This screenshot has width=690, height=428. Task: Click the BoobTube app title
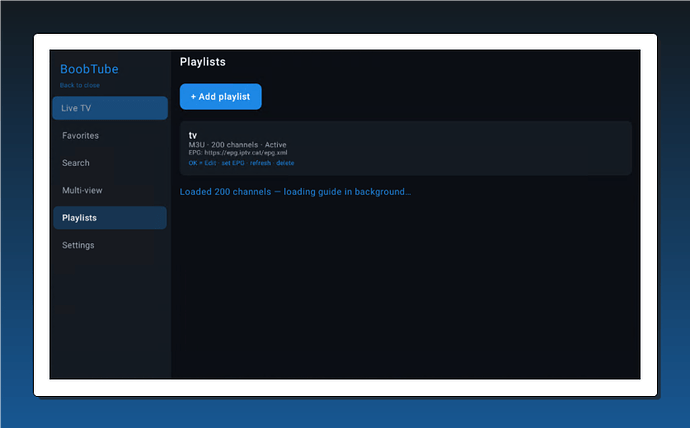(89, 69)
